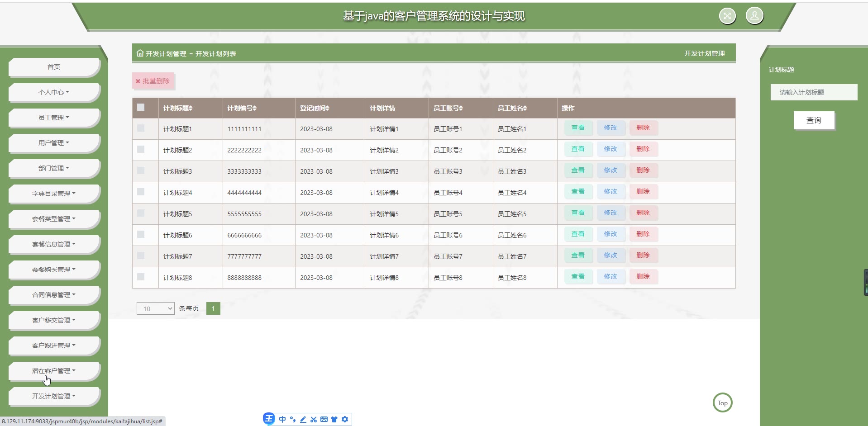Click 查看 for row 计划标题7
This screenshot has height=426, width=868.
[578, 256]
